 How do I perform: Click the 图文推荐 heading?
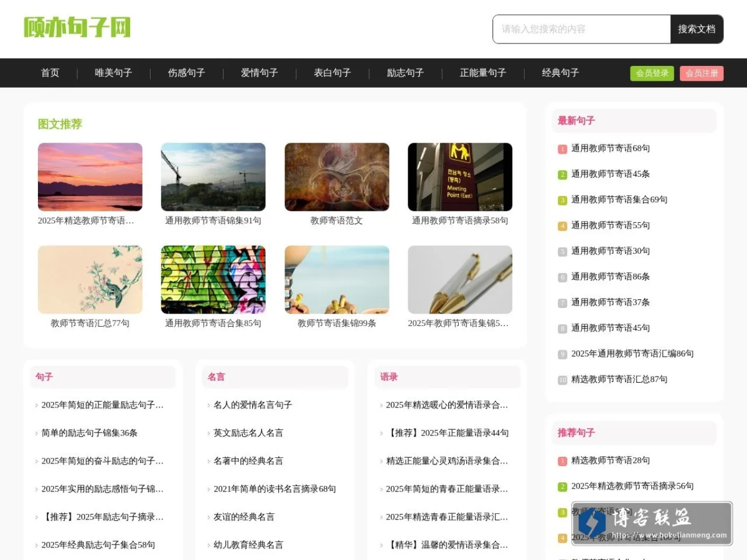pos(60,124)
